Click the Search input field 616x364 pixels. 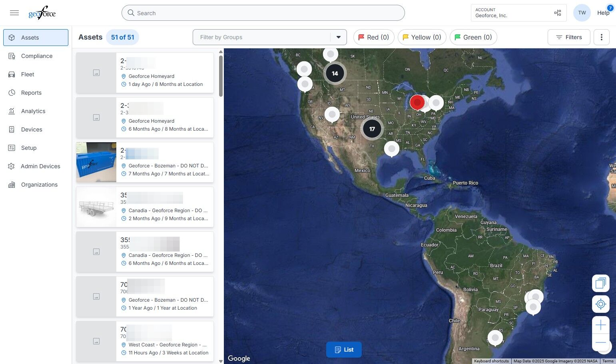pos(263,13)
